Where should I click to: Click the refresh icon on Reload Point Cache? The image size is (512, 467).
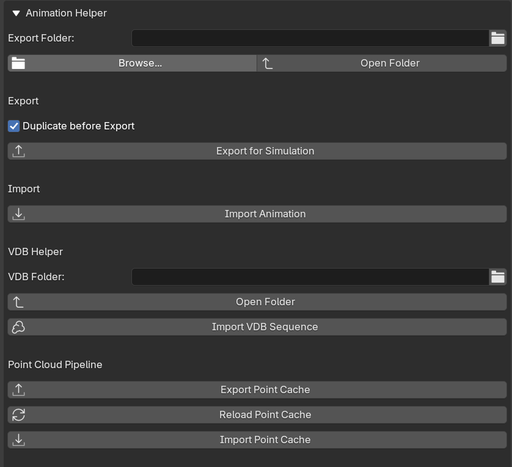19,415
